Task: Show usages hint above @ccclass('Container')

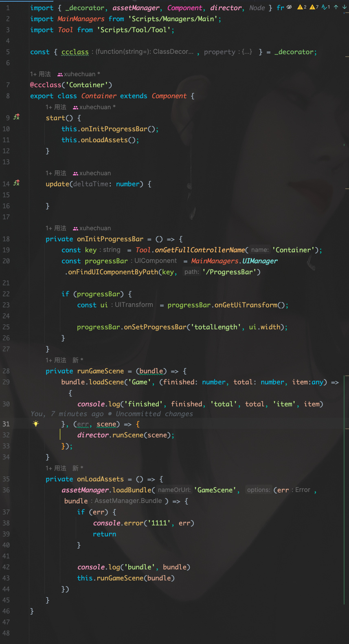Action: (x=40, y=74)
